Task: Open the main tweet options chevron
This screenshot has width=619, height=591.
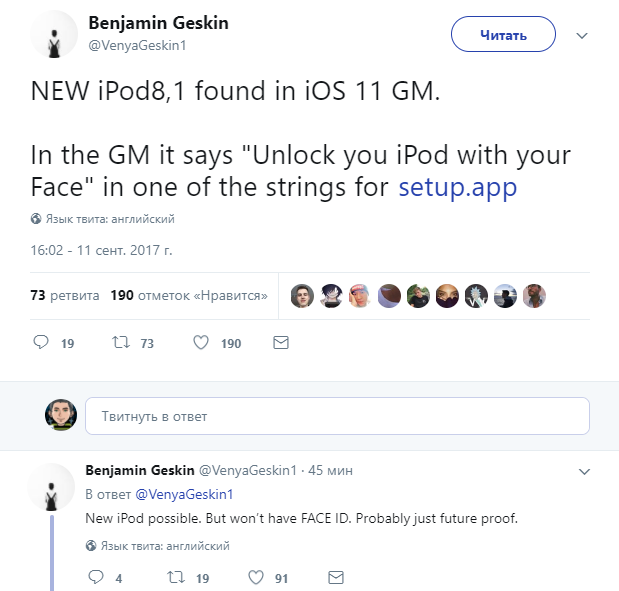Action: tap(583, 35)
